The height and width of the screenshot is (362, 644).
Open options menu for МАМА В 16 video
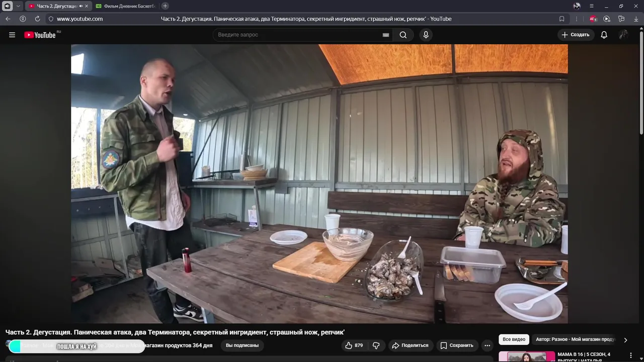(x=631, y=355)
